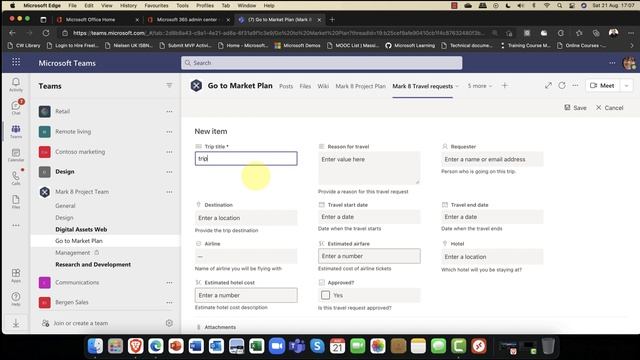The height and width of the screenshot is (360, 640).
Task: Click the Travel start date field
Action: coord(369,217)
